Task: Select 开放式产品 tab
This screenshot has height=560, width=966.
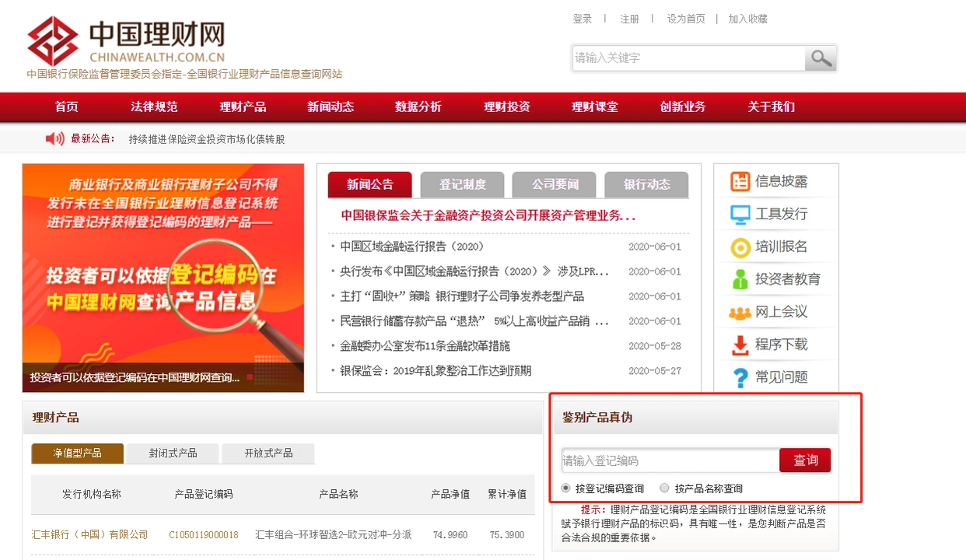Action: (268, 453)
